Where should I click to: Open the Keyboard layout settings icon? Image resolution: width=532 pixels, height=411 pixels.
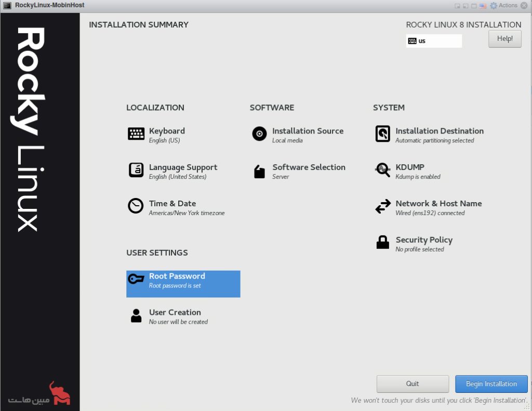tap(136, 134)
